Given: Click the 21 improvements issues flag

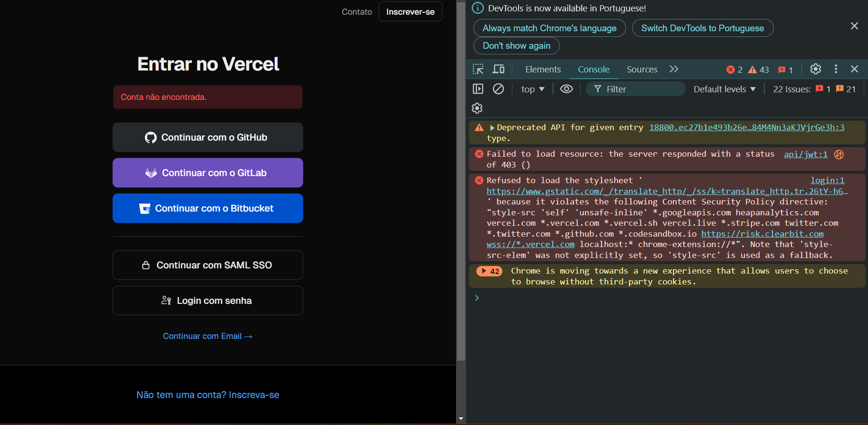Looking at the screenshot, I should click(x=846, y=89).
